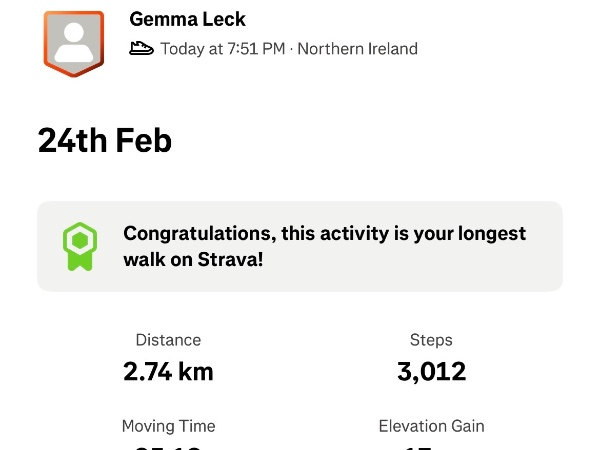Click the Steps stat label
Screen dimensions: 600x450
pyautogui.click(x=431, y=340)
